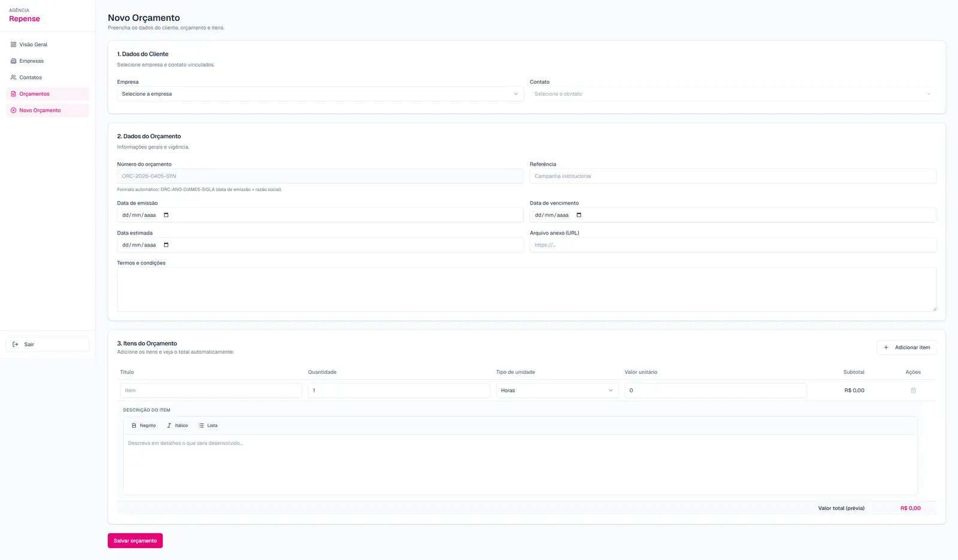Open the Contato dropdown
Image resolution: width=958 pixels, height=560 pixels.
point(733,94)
